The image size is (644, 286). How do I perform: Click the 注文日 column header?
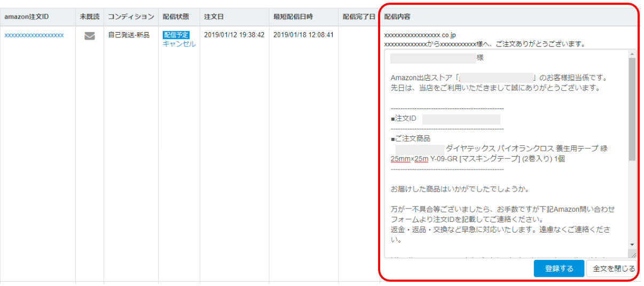click(x=214, y=17)
